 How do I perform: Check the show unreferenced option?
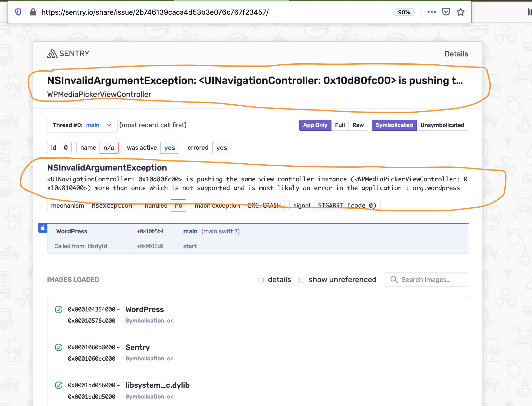pos(302,280)
